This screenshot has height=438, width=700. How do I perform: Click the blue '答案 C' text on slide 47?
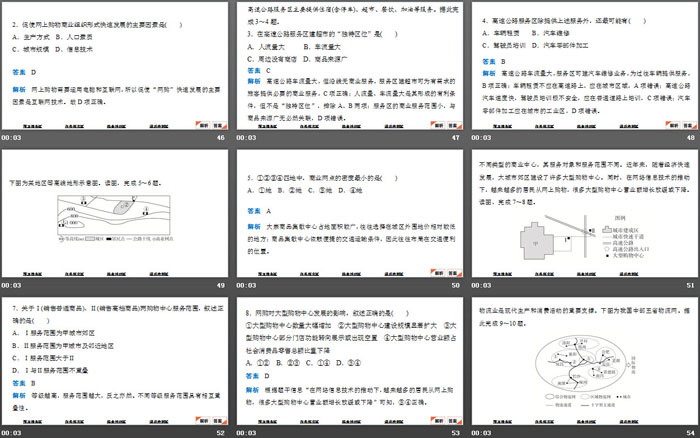pyautogui.click(x=259, y=71)
